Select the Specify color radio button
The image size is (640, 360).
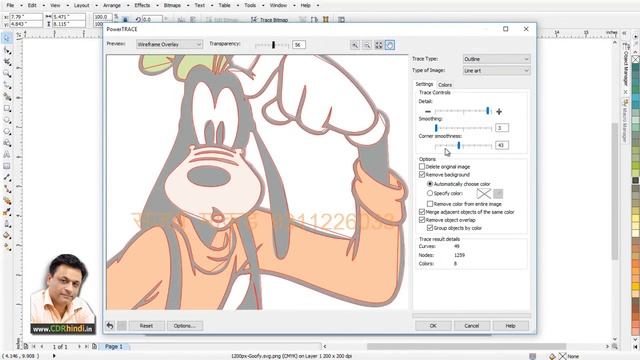pyautogui.click(x=430, y=193)
